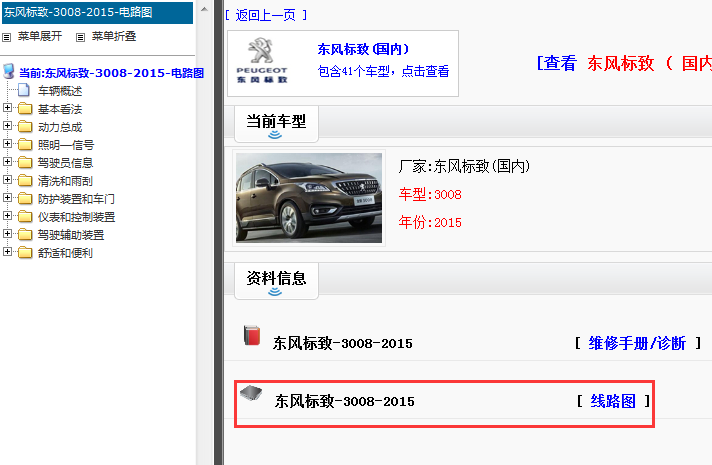Click the folder icon for 照明—信号
Screen dimensions: 712x465
click(x=25, y=144)
